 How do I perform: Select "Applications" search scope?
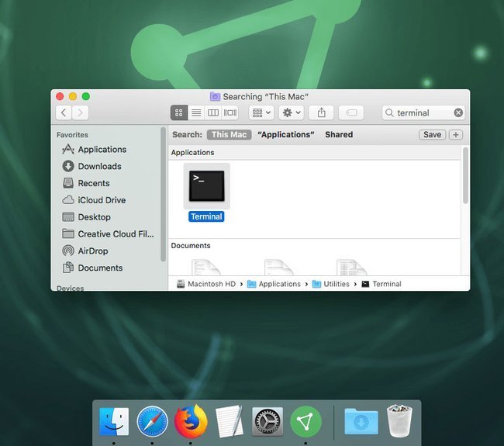[x=286, y=134]
